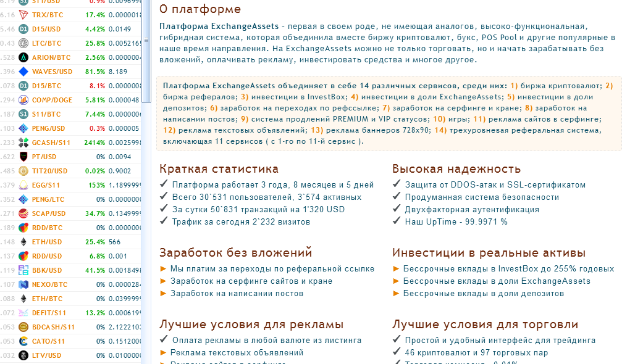Click the 'Двухфакторная аутентификация' line

pos(472,210)
